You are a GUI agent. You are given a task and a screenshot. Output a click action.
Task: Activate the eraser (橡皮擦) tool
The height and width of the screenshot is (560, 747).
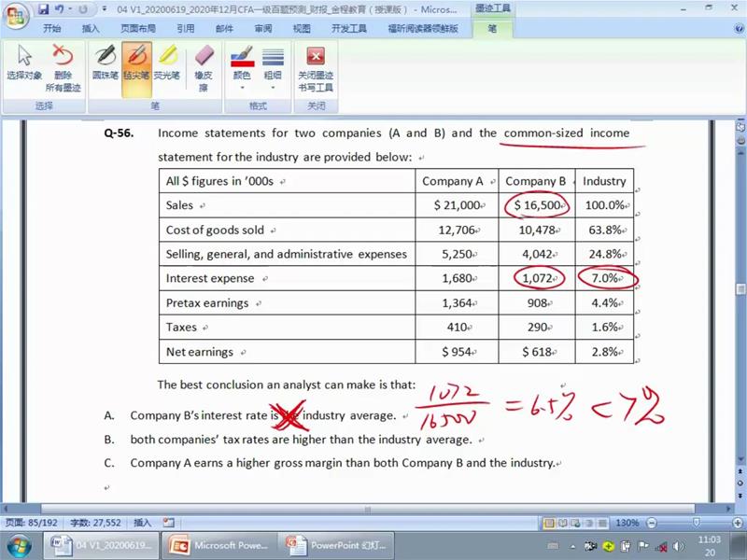click(204, 67)
